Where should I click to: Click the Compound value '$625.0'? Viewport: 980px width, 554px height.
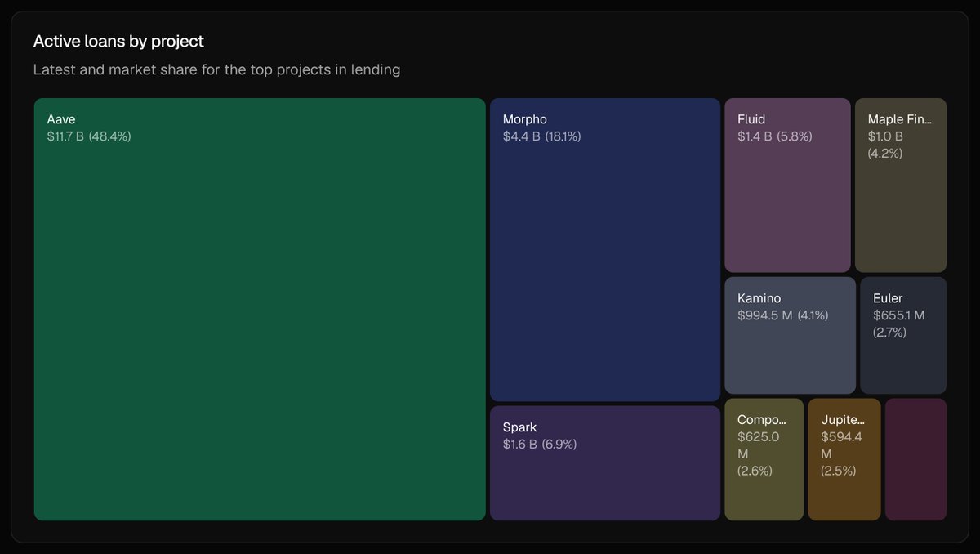coord(759,437)
